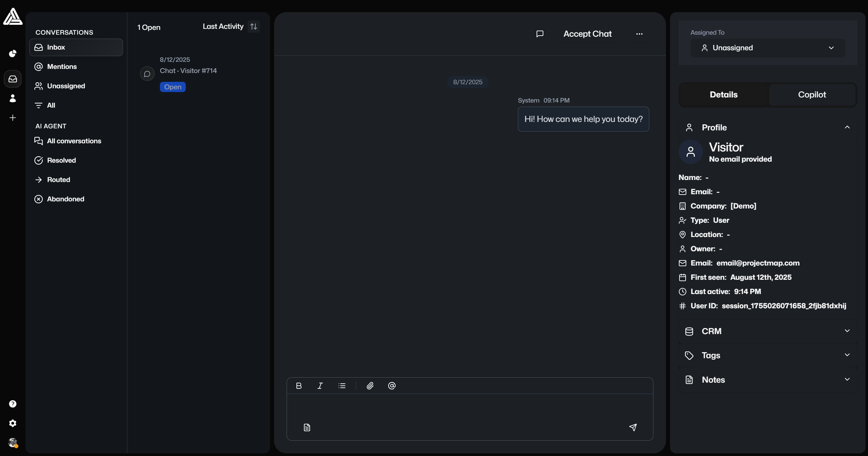The height and width of the screenshot is (456, 868).
Task: Click the Bold formatting icon
Action: 299,386
